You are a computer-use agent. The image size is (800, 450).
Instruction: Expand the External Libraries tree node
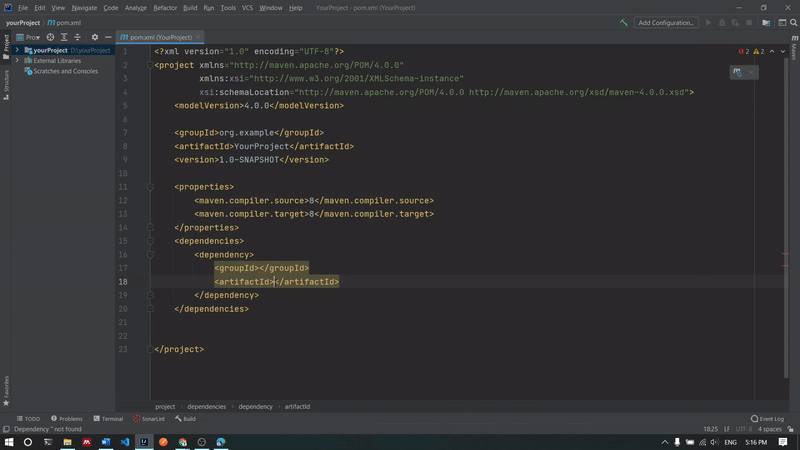(x=17, y=60)
